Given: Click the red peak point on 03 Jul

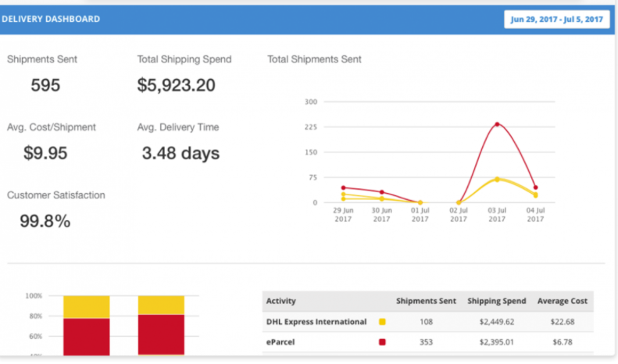Looking at the screenshot, I should (x=497, y=124).
